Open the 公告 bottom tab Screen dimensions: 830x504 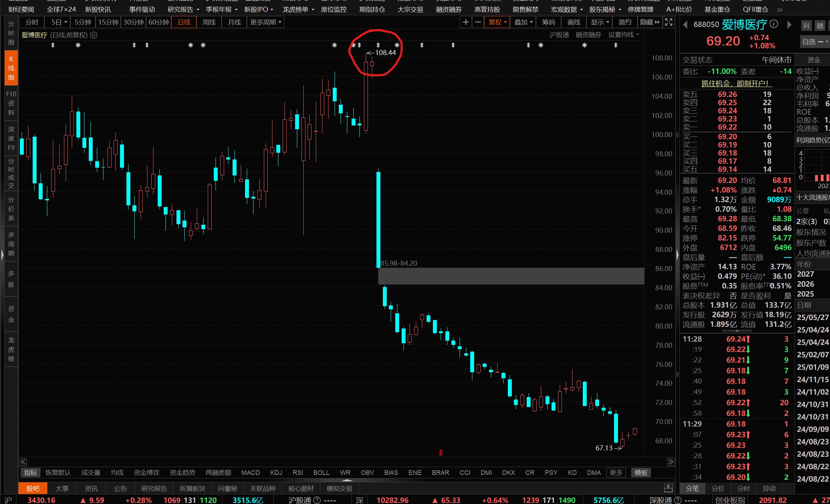click(120, 488)
